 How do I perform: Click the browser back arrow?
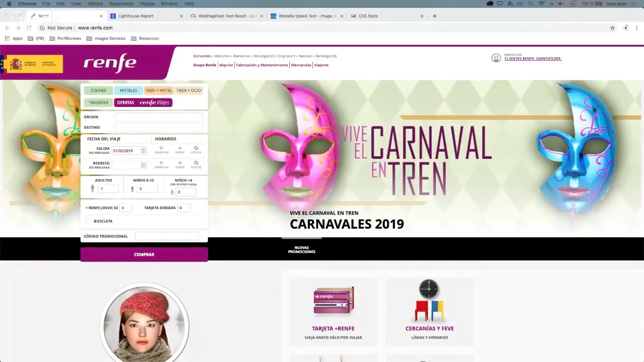(7, 28)
